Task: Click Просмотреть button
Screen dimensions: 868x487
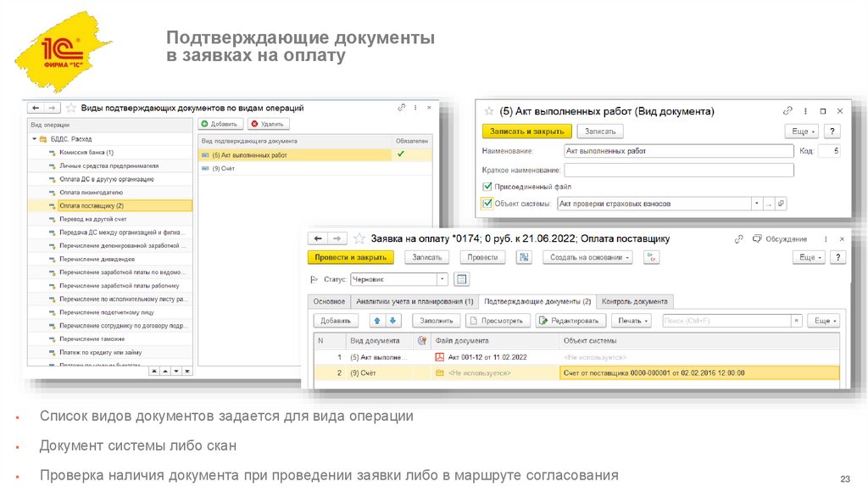Action: point(498,321)
